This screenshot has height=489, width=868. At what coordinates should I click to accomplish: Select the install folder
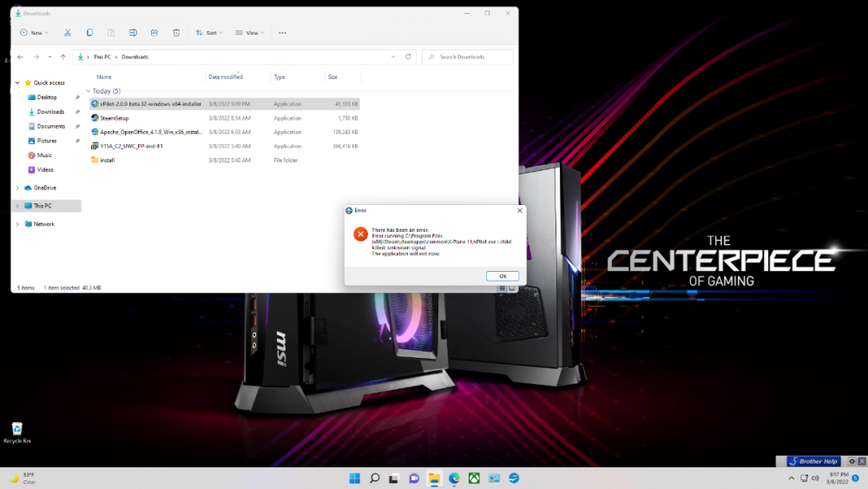click(x=224, y=160)
